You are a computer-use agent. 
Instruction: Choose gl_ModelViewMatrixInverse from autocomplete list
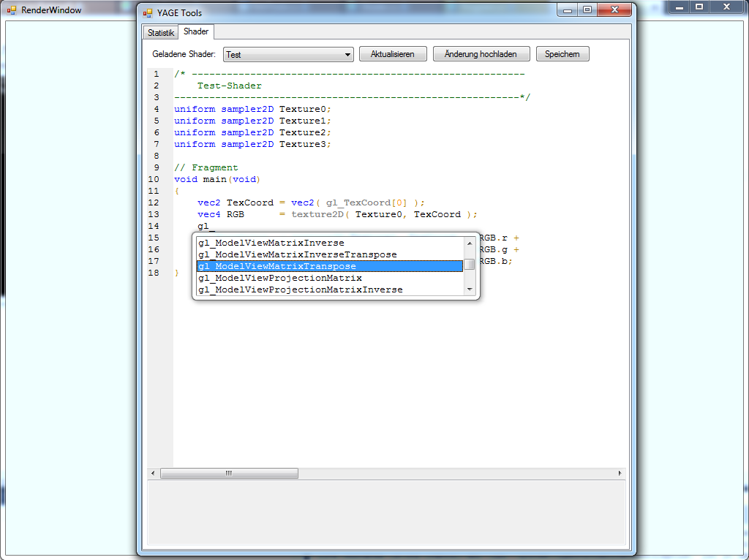tap(271, 243)
